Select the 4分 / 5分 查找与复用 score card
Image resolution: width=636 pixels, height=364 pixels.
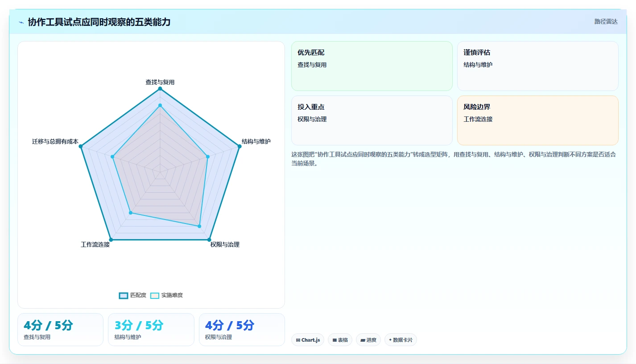click(x=60, y=330)
